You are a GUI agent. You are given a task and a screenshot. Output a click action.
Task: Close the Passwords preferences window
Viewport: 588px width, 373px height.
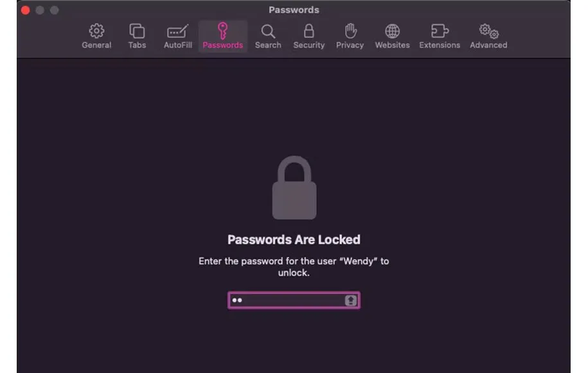tap(26, 10)
